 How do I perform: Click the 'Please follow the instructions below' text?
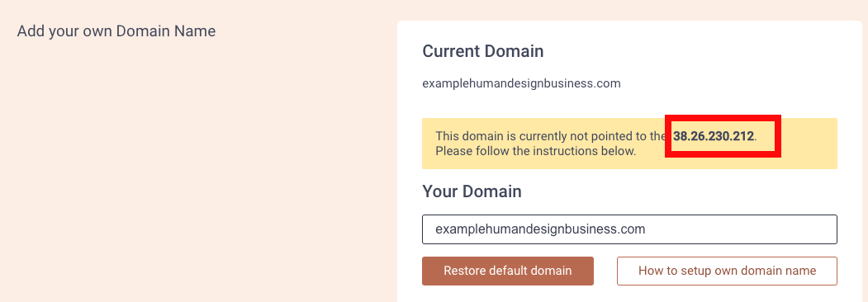(x=535, y=151)
